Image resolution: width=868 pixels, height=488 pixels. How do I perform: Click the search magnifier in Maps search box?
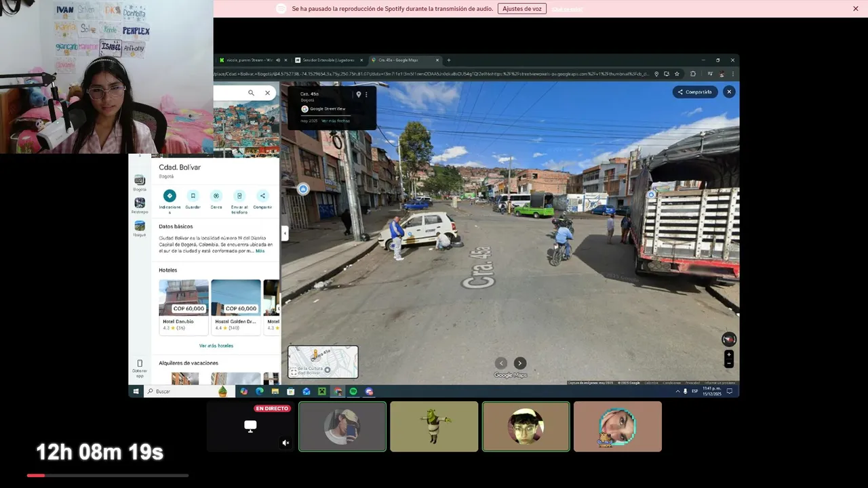[x=251, y=93]
